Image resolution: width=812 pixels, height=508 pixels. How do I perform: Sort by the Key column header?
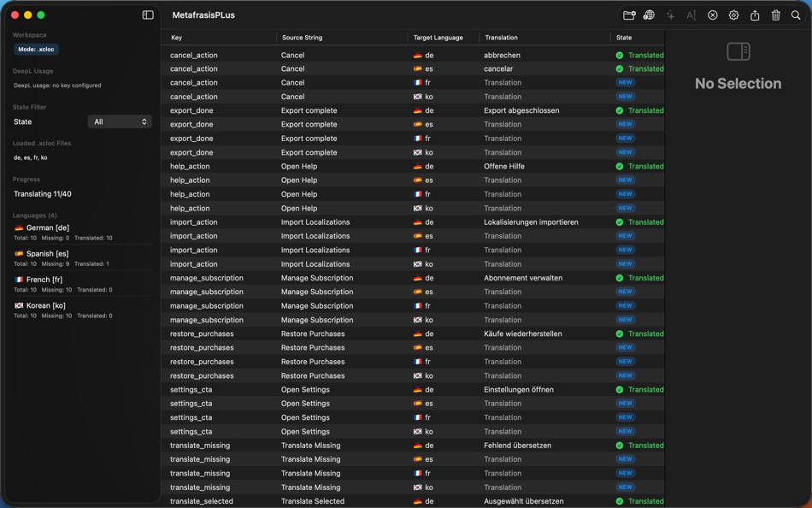(176, 38)
